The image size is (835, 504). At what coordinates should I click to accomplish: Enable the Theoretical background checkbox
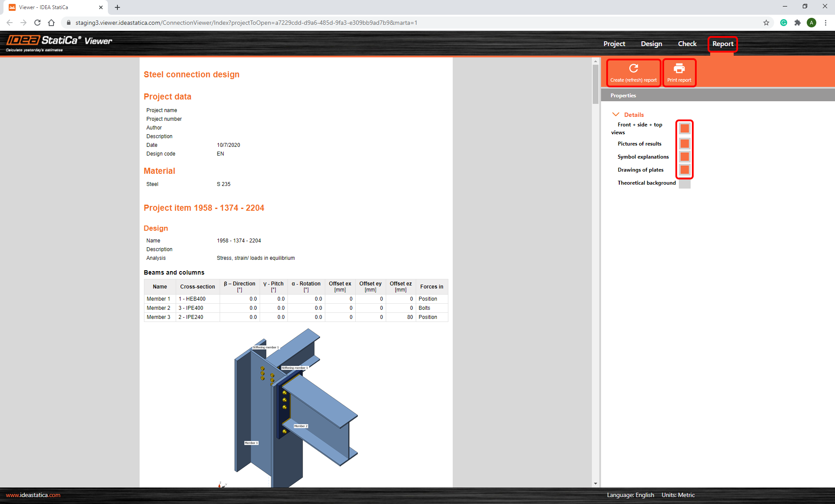(x=684, y=183)
